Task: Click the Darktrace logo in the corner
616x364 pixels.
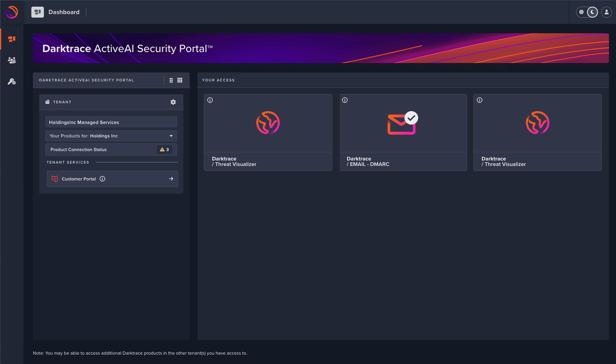Action: pyautogui.click(x=12, y=12)
